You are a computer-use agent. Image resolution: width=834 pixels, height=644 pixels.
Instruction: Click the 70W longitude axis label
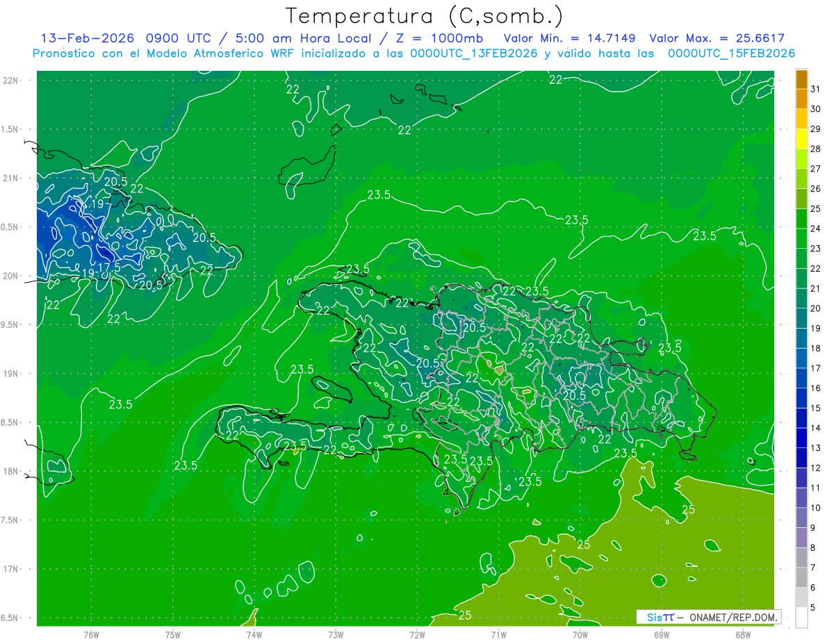point(580,634)
